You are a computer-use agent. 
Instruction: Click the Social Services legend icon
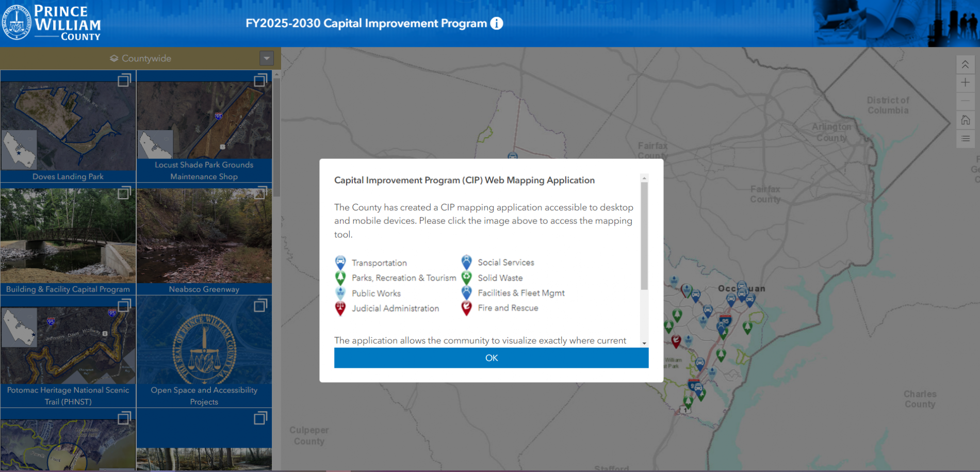pos(466,262)
